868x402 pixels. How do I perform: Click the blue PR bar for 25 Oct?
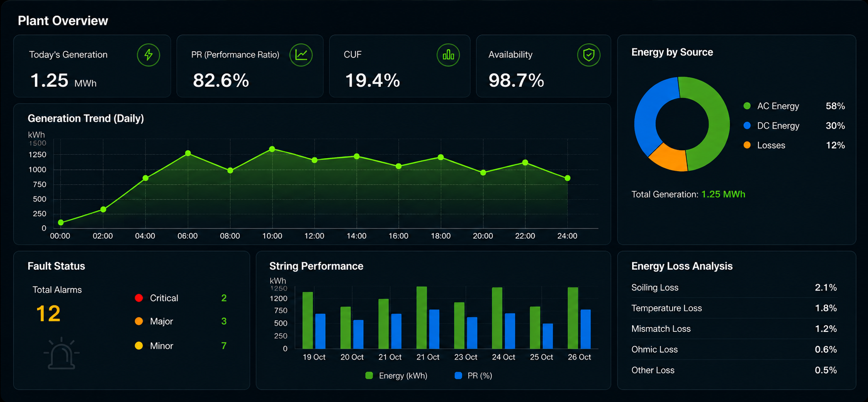click(547, 336)
